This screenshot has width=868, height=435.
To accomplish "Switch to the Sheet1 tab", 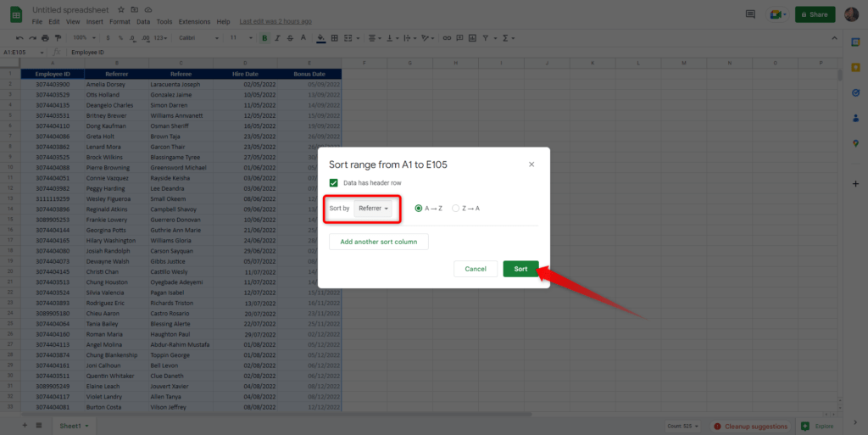I will [74, 426].
